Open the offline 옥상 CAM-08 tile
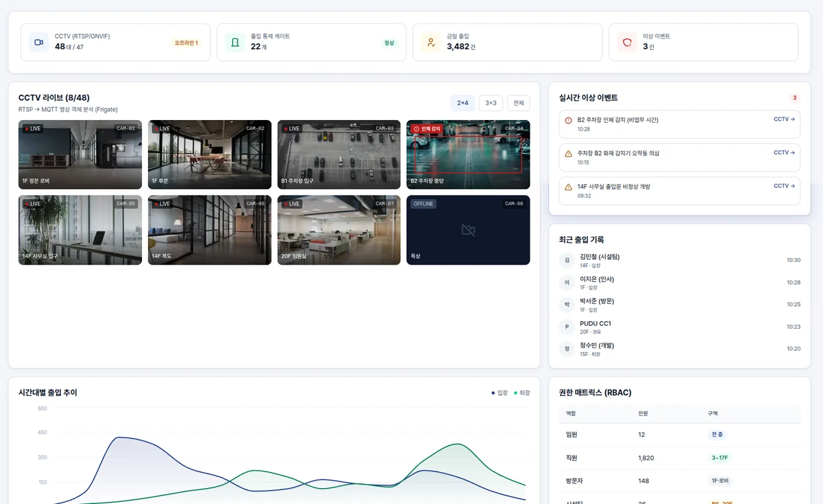 (x=468, y=230)
